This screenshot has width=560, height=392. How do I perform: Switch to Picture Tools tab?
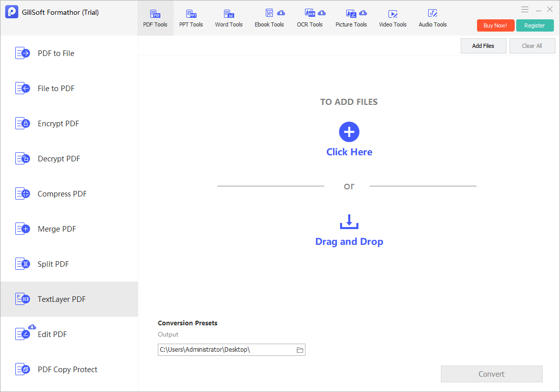click(x=351, y=18)
